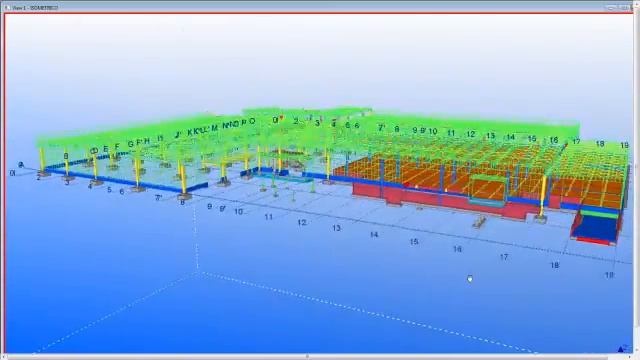Select roof-level grid label M
The width and height of the screenshot is (640, 360).
point(215,129)
